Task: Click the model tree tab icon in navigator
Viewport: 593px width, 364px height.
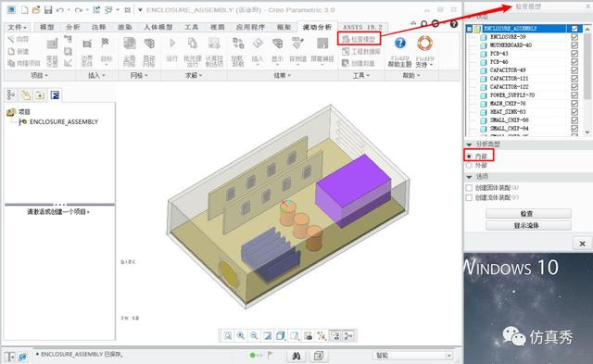Action: coord(10,94)
